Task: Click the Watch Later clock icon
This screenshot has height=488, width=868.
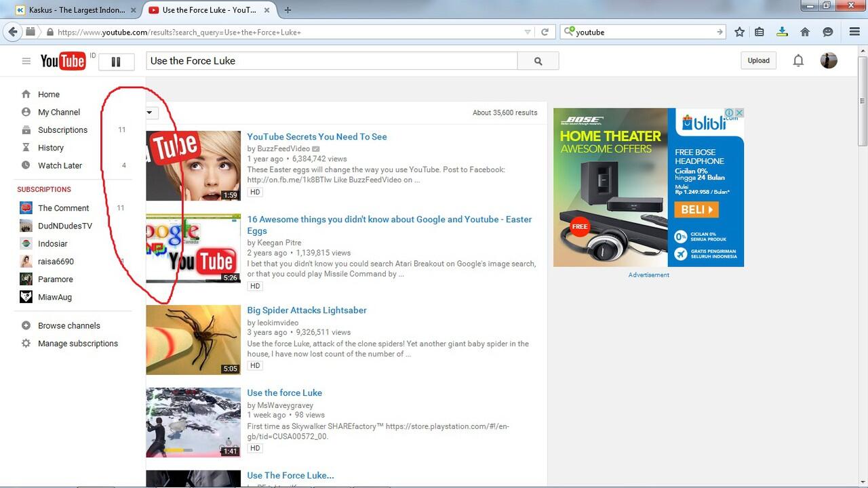Action: click(26, 165)
